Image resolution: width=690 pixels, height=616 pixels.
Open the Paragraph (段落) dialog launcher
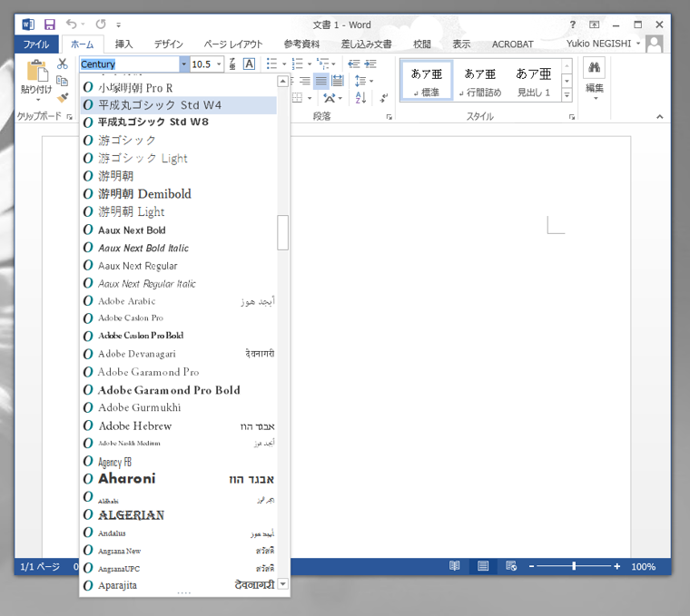[389, 117]
